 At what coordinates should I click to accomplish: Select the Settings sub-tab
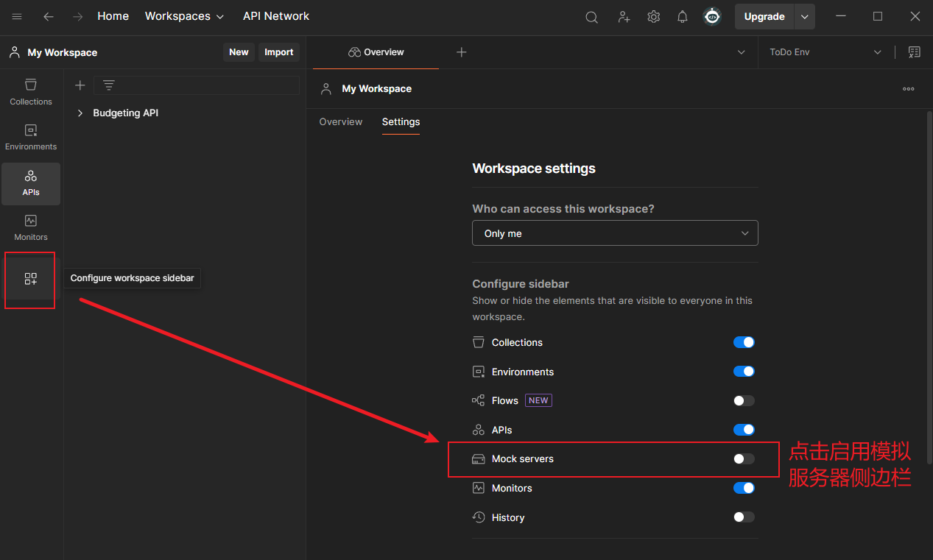401,122
